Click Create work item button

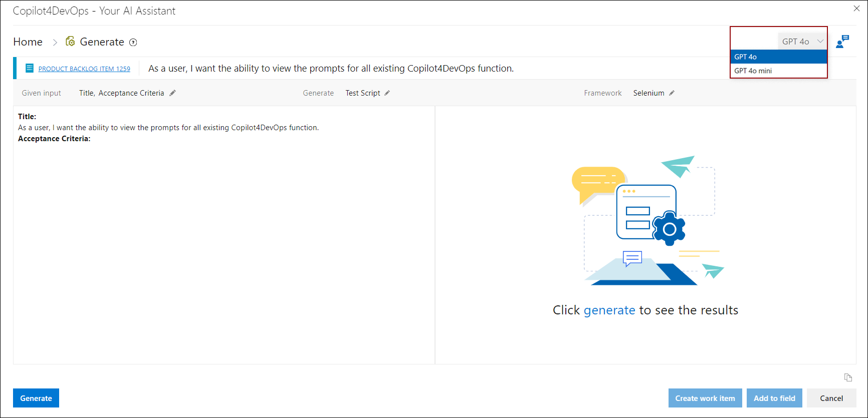[705, 398]
